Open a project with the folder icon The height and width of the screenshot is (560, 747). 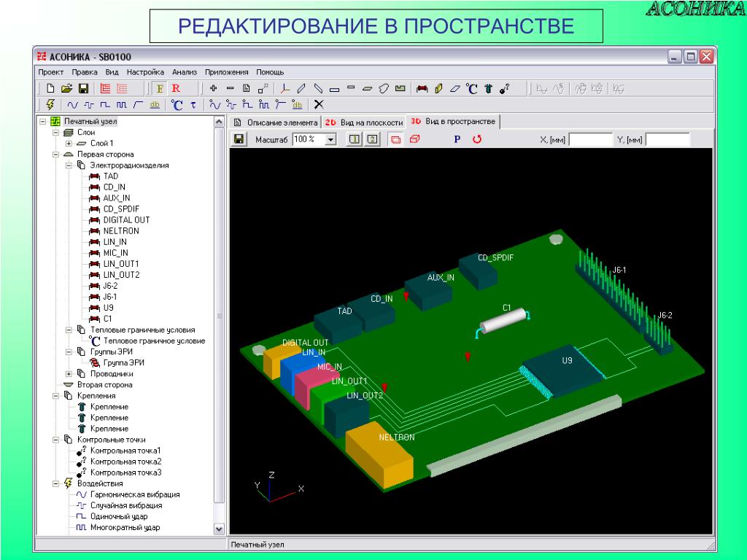tap(66, 88)
